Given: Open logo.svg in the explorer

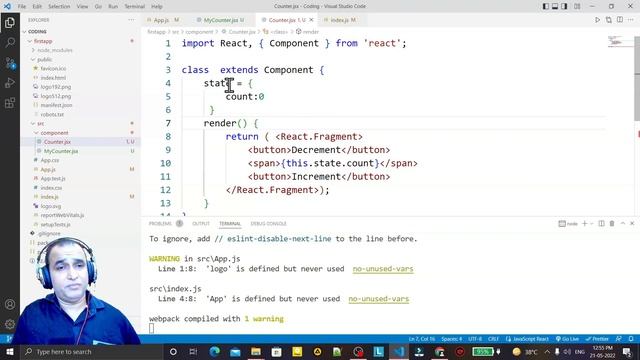Looking at the screenshot, I should pos(51,206).
